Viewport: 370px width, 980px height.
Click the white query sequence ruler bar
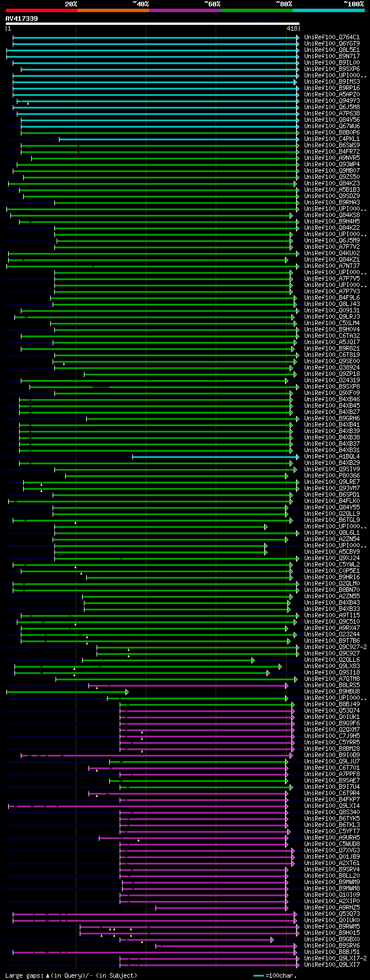153,24
